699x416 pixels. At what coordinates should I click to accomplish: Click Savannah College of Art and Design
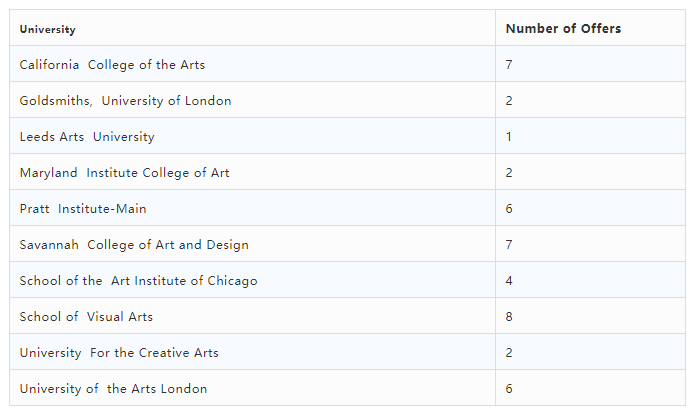(x=134, y=245)
